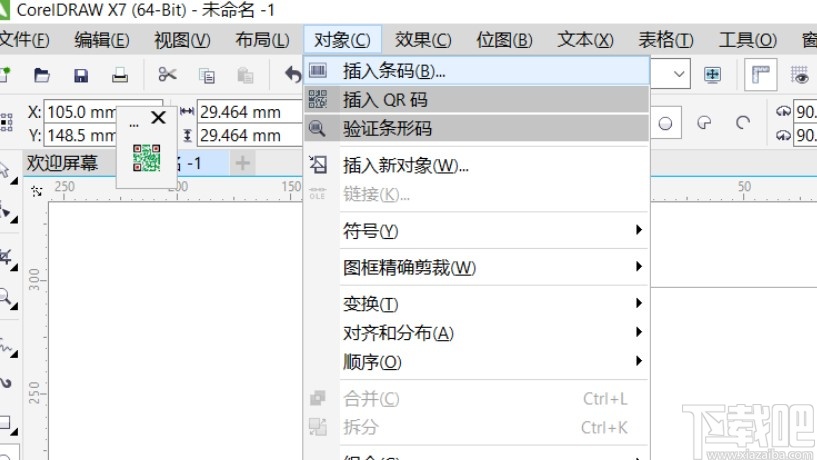This screenshot has height=460, width=817.
Task: Close the small QR popup with X
Action: (x=158, y=118)
